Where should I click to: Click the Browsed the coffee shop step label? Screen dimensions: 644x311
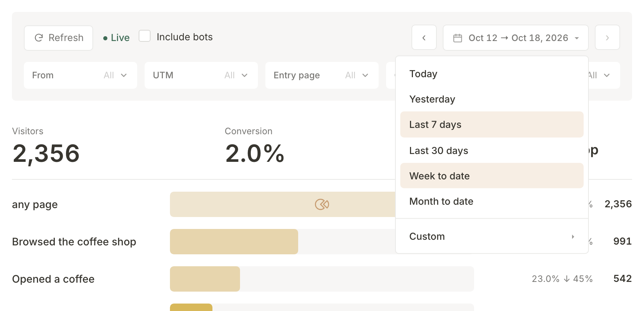[x=74, y=242]
